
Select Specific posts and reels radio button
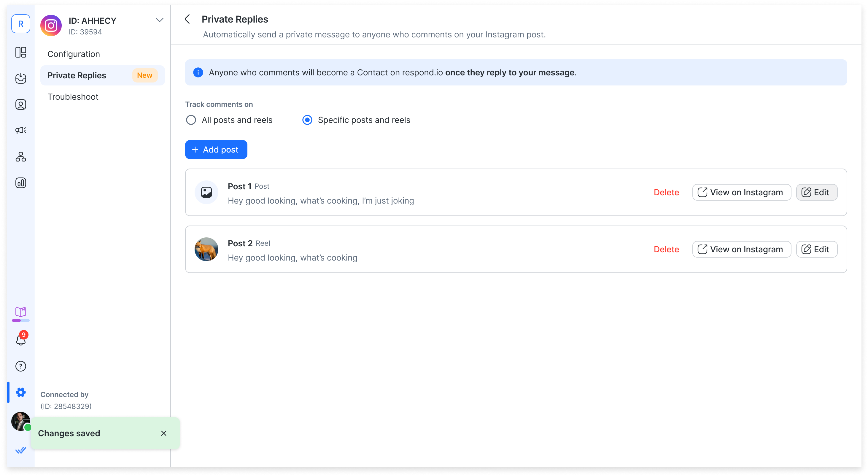[x=307, y=120]
